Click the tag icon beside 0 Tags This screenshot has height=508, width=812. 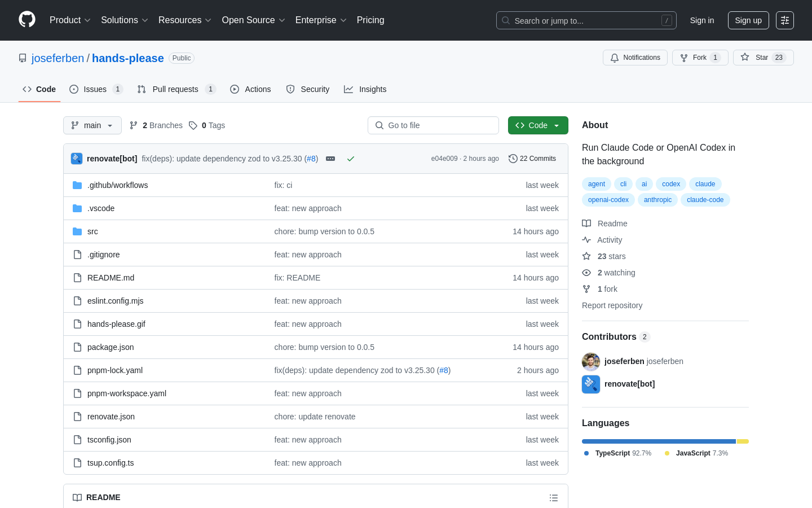coord(193,125)
